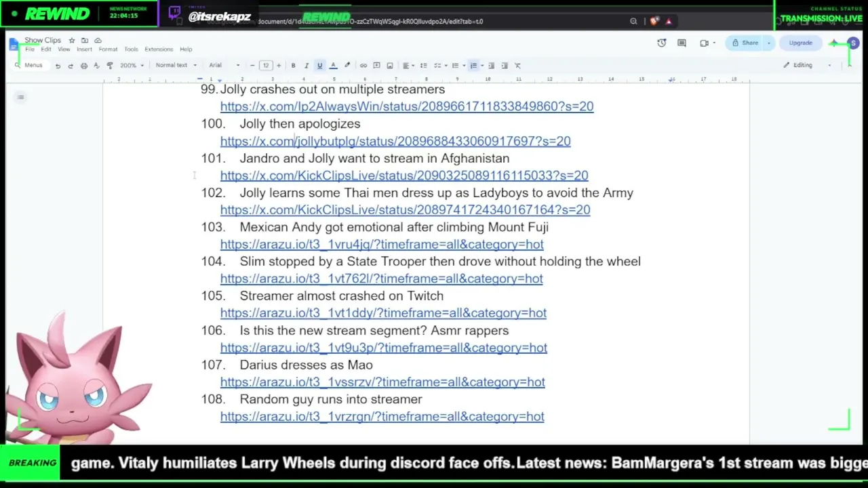The height and width of the screenshot is (488, 868).
Task: Click the purple S account avatar
Action: (853, 43)
